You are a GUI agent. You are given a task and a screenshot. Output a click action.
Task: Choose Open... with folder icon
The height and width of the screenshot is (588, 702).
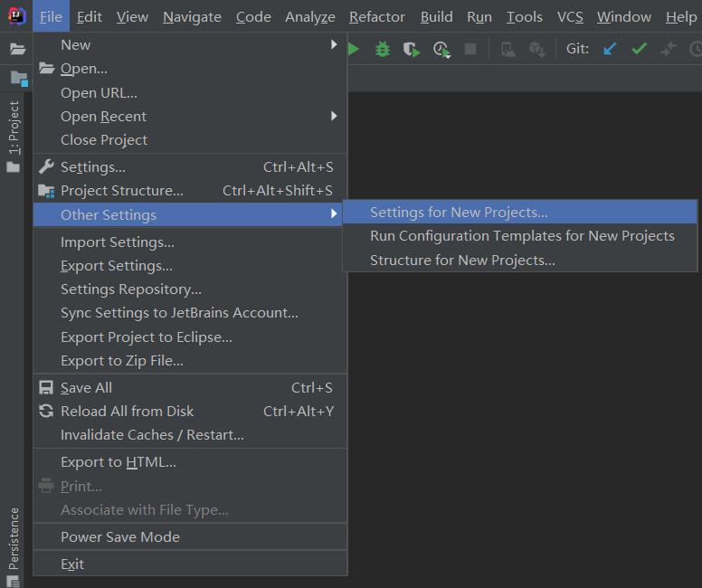tap(190, 69)
